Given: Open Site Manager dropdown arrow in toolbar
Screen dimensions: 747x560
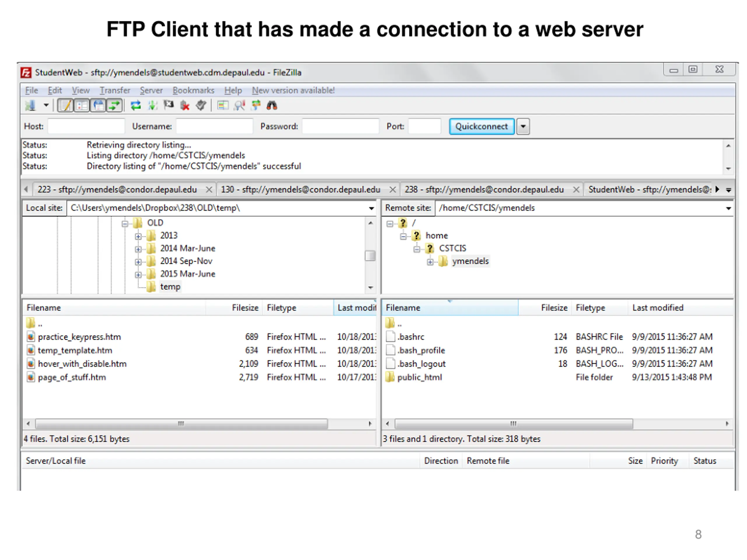Looking at the screenshot, I should tap(46, 106).
